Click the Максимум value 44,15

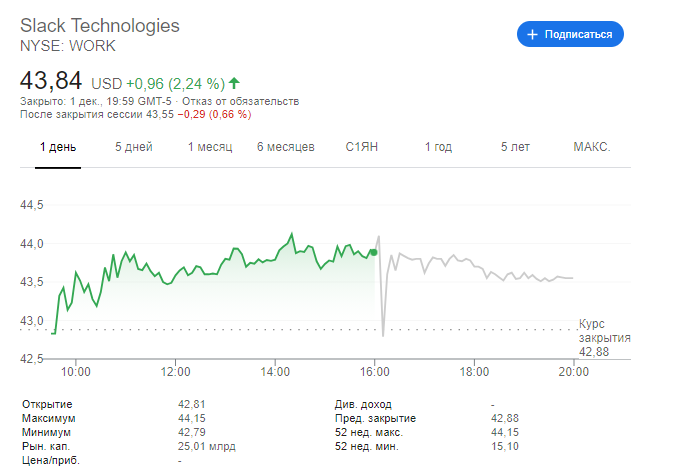[192, 418]
